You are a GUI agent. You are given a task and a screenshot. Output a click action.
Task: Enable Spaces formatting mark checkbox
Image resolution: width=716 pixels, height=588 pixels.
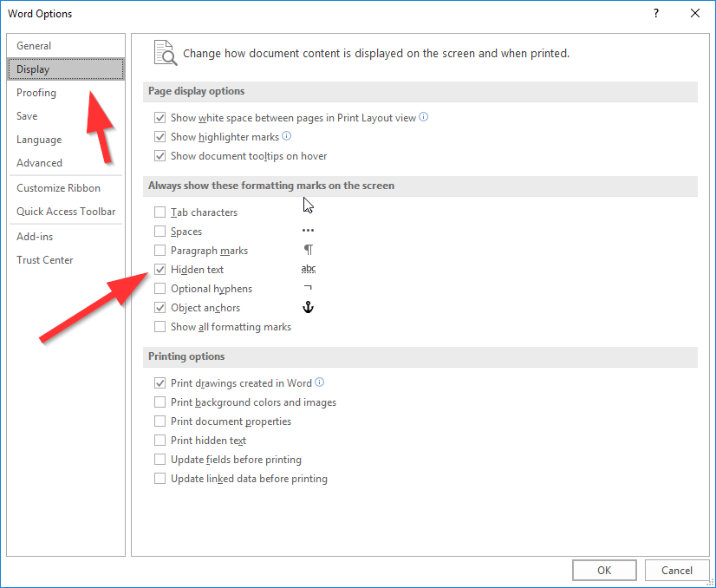pos(159,232)
